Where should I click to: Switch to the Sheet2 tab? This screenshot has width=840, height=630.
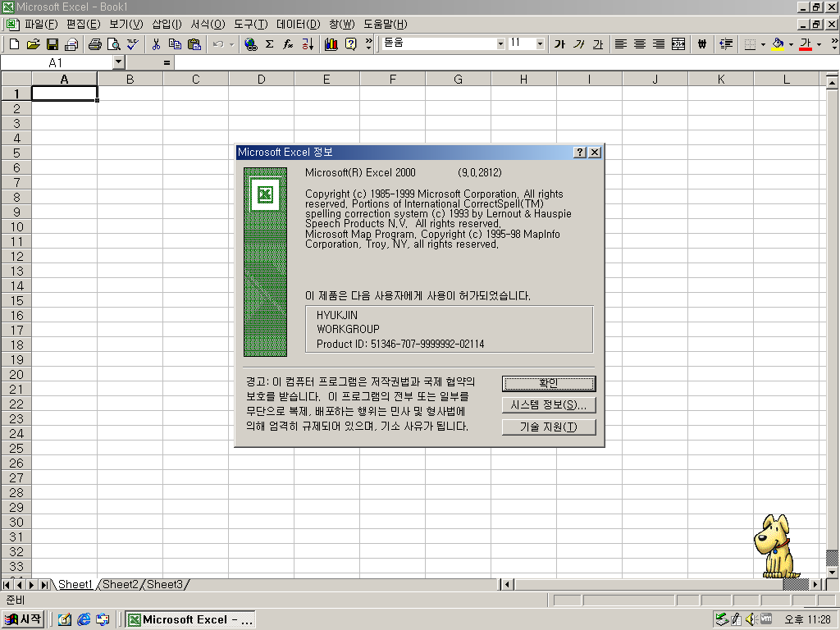click(120, 584)
